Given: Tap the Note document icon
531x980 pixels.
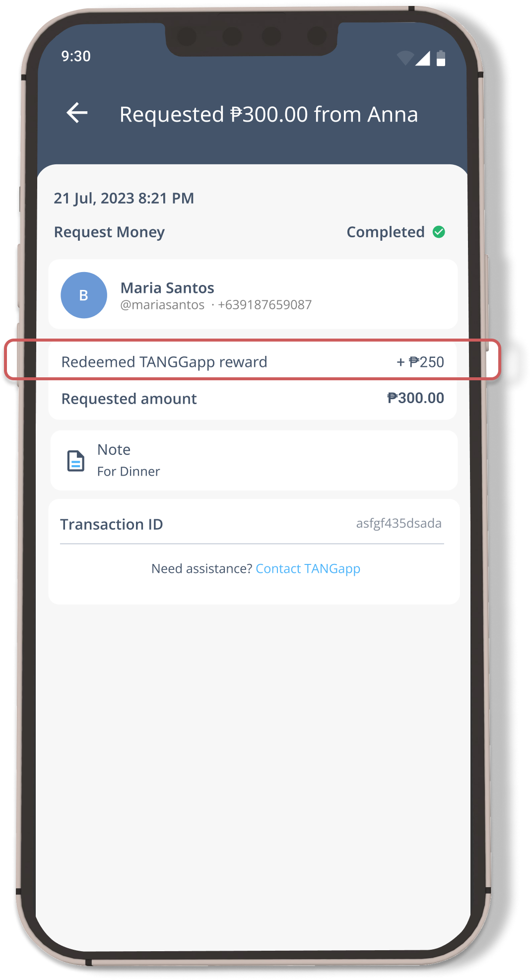Looking at the screenshot, I should coord(75,461).
